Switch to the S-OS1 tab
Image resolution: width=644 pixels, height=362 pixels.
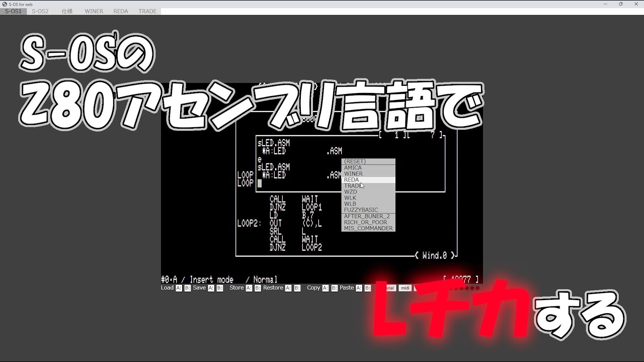(13, 11)
